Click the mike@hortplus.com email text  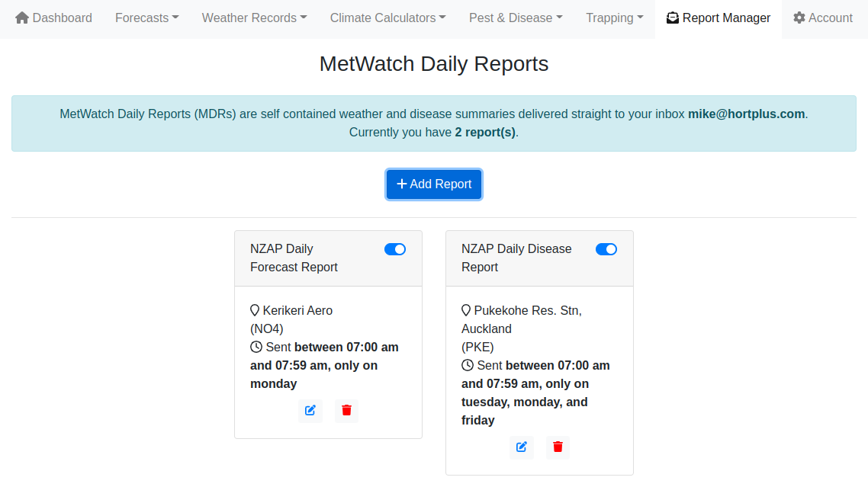746,114
